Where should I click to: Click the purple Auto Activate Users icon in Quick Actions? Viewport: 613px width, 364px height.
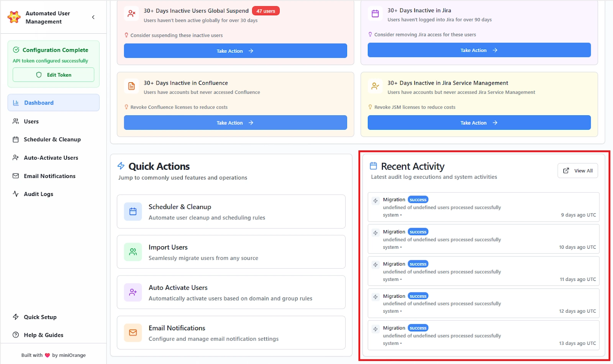pos(133,292)
